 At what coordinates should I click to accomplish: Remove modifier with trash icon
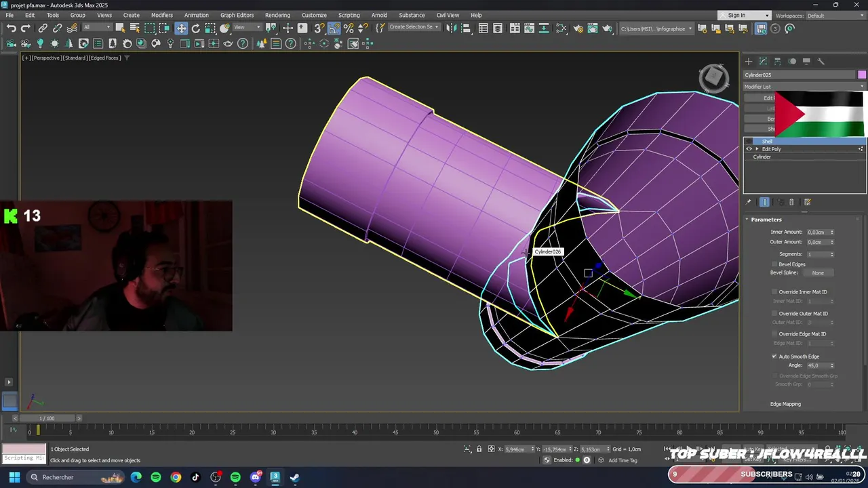pyautogui.click(x=791, y=202)
